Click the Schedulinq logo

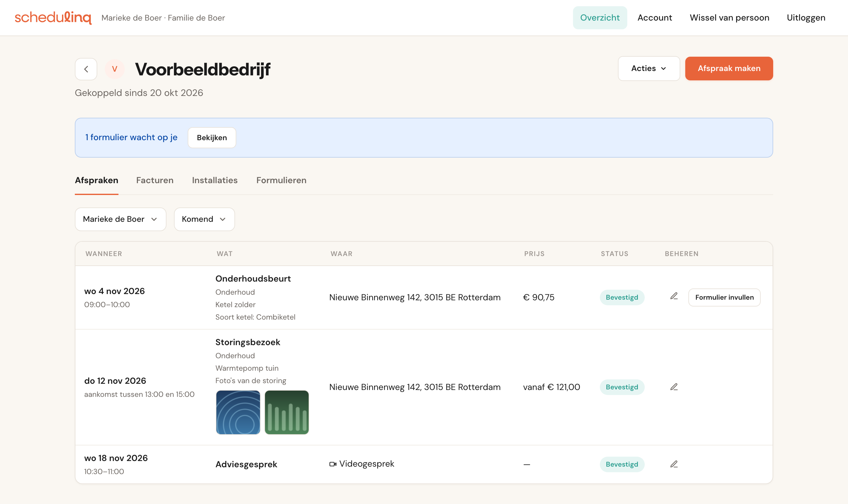[53, 18]
